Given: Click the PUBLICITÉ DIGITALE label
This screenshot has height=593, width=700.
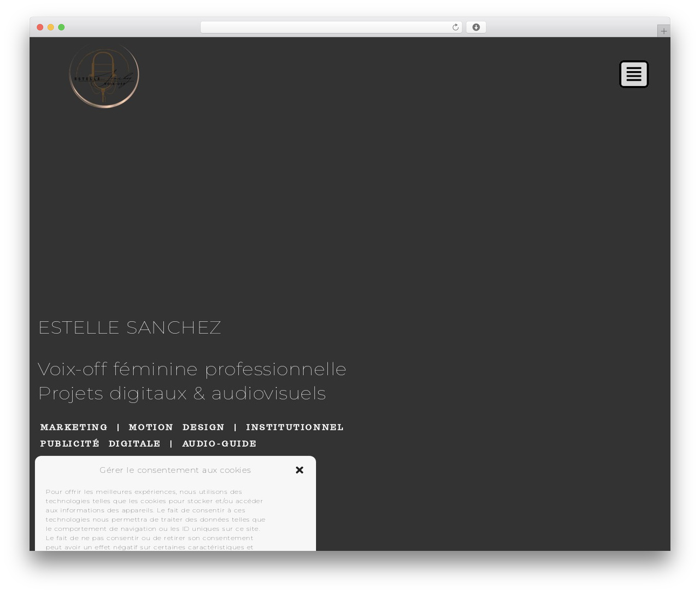Looking at the screenshot, I should [100, 444].
